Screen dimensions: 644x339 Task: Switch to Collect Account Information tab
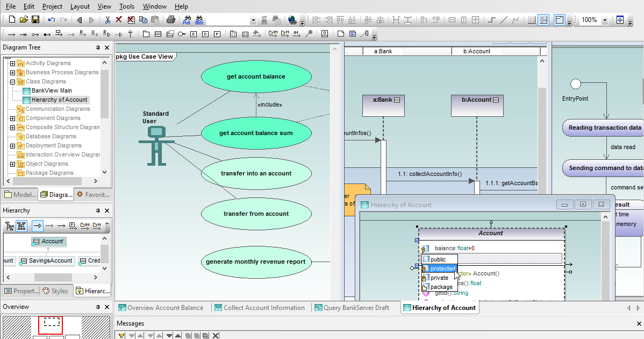tap(260, 307)
